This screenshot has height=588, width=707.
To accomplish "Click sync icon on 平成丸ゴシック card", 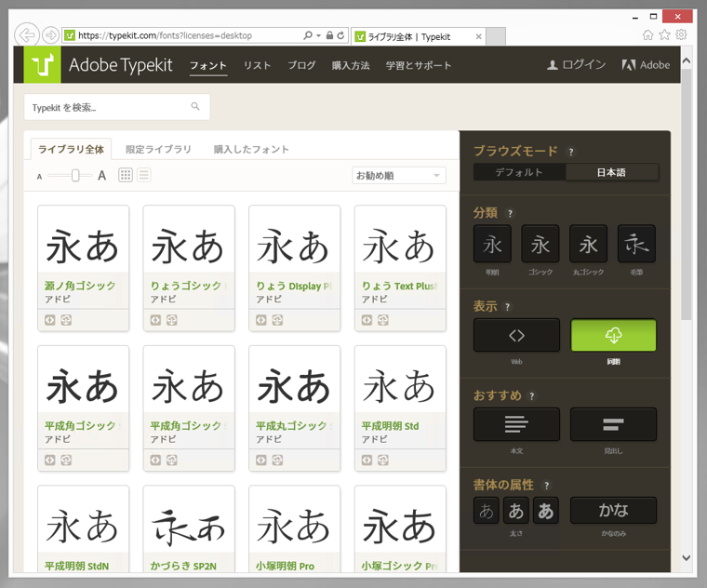I will (277, 460).
